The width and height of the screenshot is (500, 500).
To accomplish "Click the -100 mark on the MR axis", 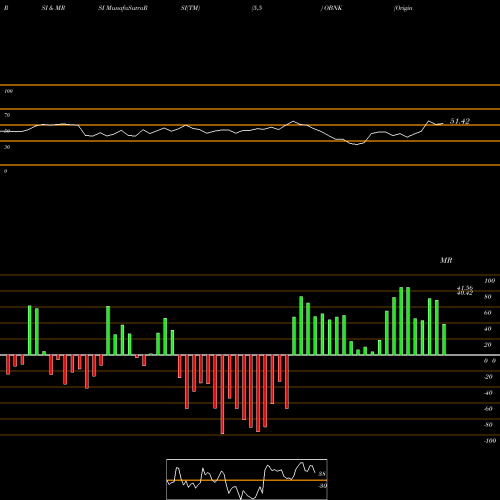I will tap(490, 441).
